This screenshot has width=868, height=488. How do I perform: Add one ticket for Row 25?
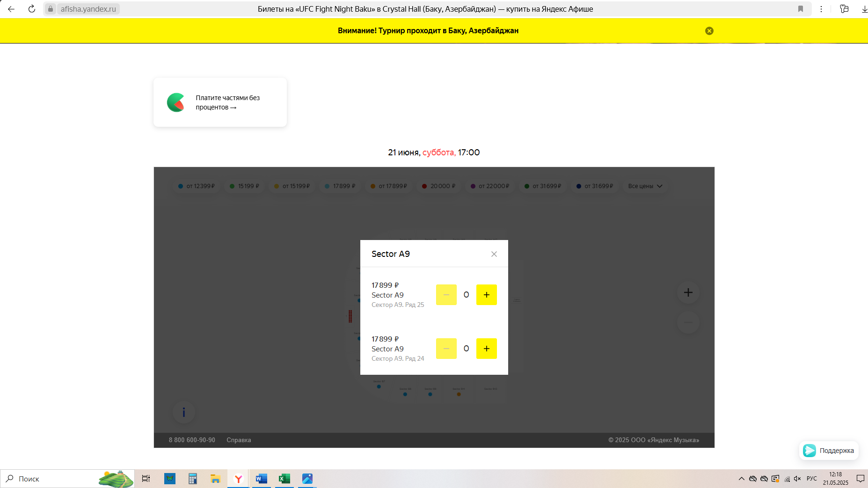pos(486,295)
